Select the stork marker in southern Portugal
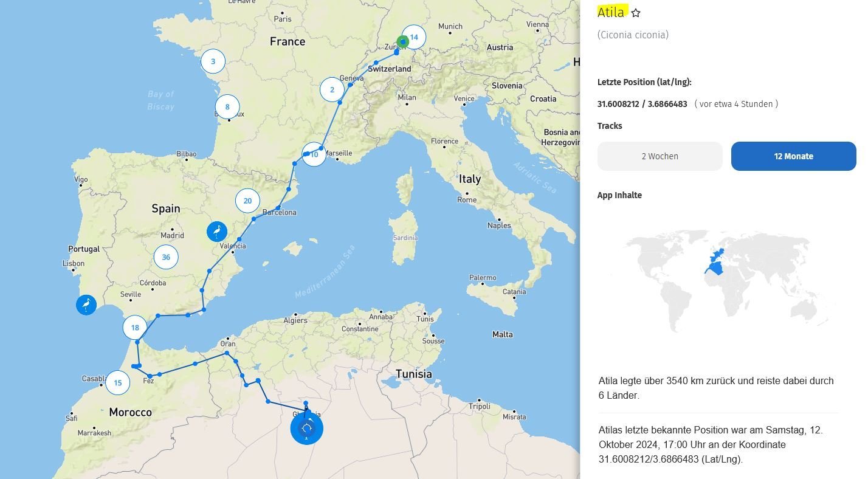The image size is (868, 479). pyautogui.click(x=86, y=305)
